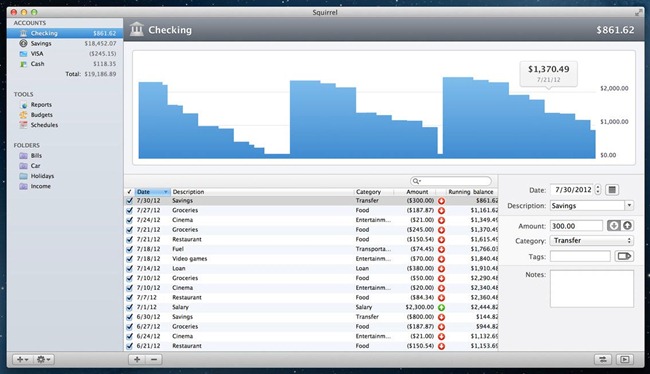
Task: Click the Date stepper arrows
Action: [x=597, y=189]
